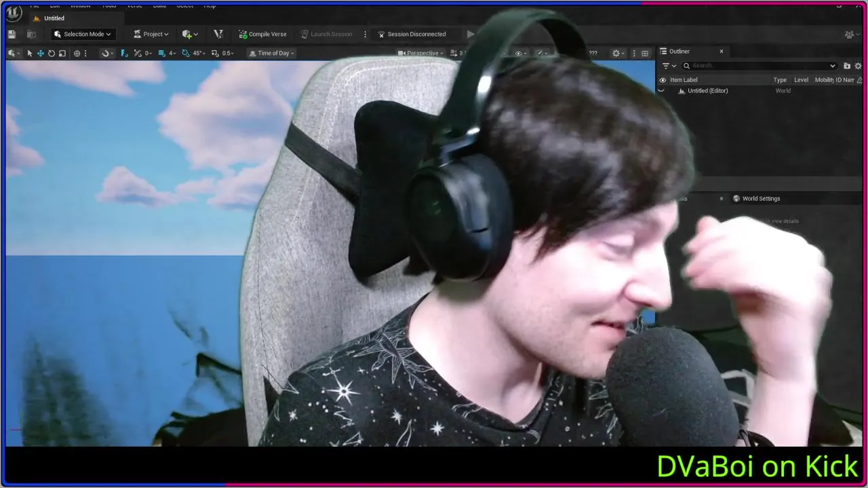Click the viewport layout grid icon

point(645,53)
